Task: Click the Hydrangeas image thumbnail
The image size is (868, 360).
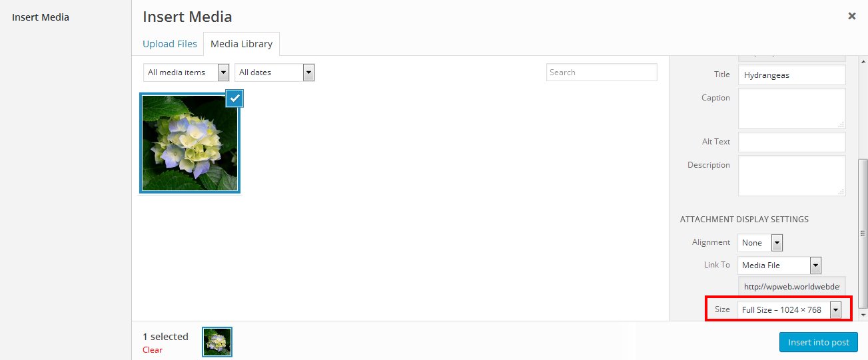Action: coord(189,144)
